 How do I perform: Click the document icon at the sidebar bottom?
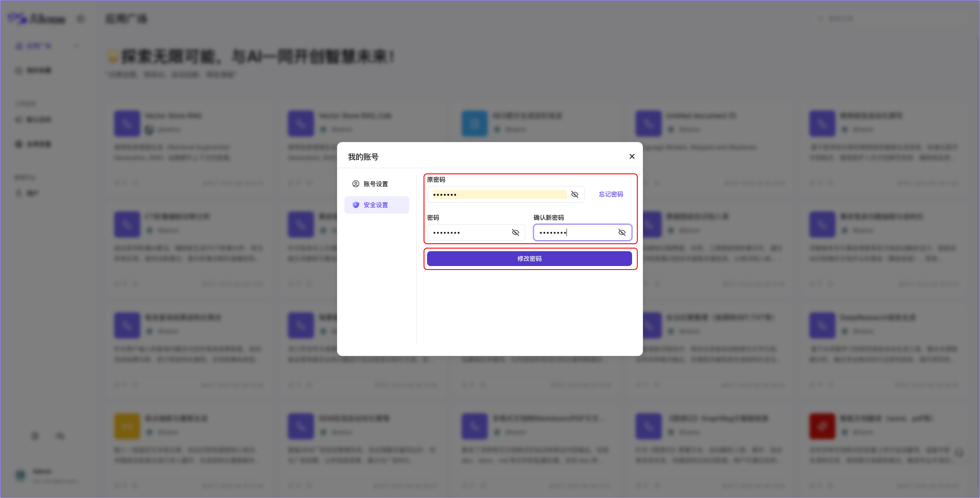click(x=35, y=436)
